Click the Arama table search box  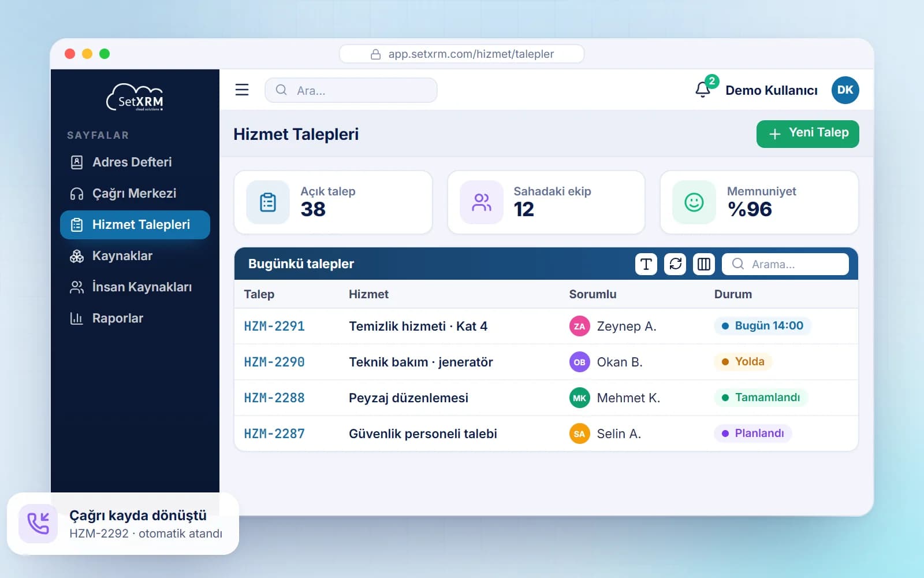(x=785, y=264)
